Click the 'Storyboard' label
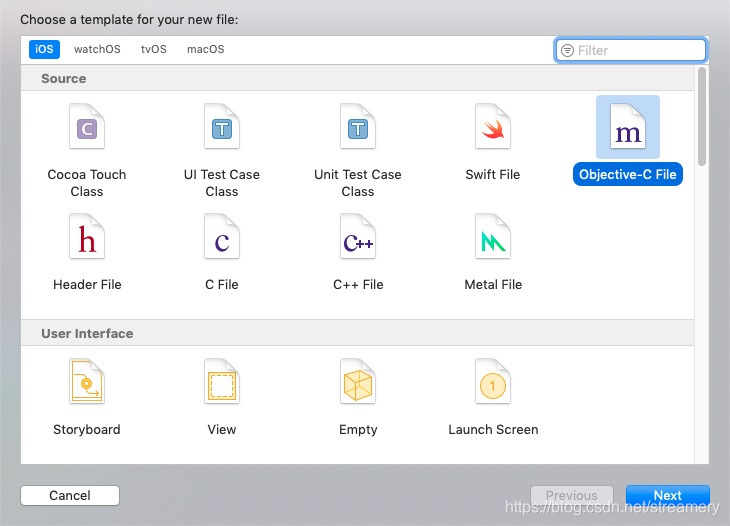Viewport: 730px width, 526px height. coord(87,429)
